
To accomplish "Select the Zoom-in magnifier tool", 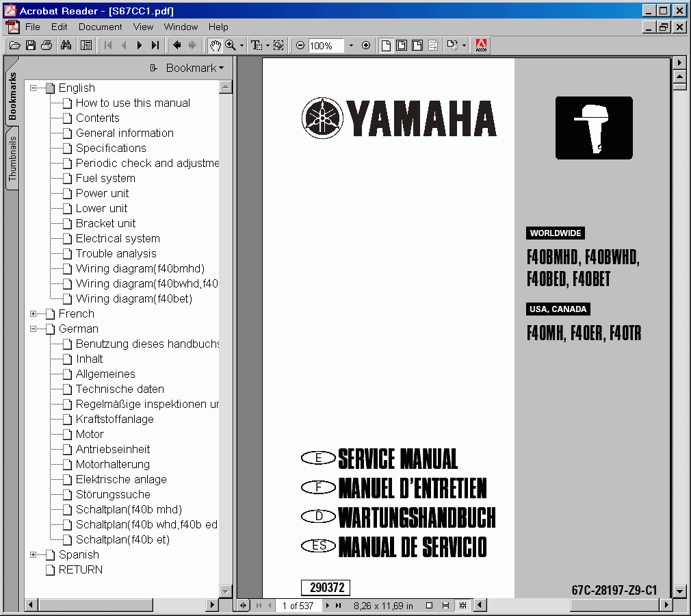I will 231,45.
